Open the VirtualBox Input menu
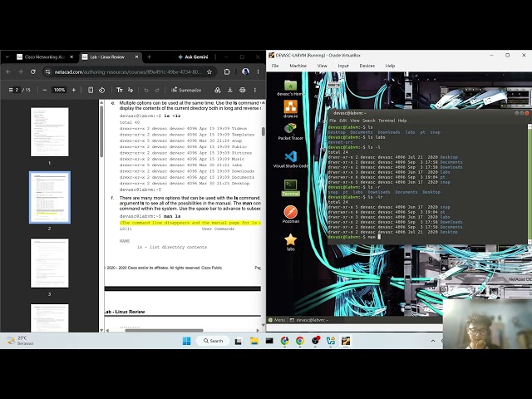Viewport: 532px width, 399px height. coord(343,66)
